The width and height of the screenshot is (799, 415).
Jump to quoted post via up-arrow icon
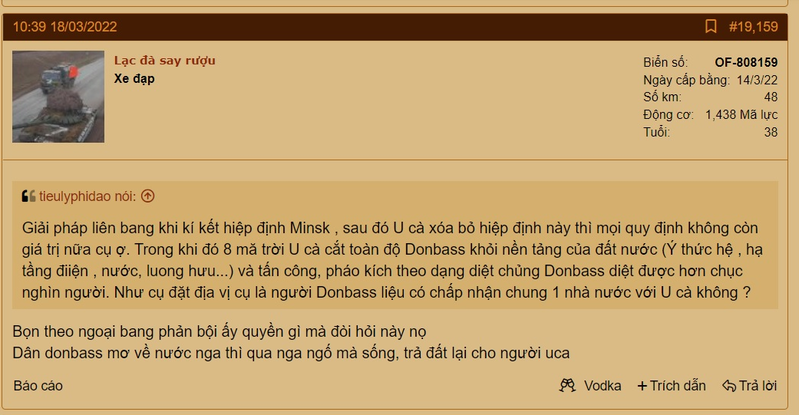(148, 196)
